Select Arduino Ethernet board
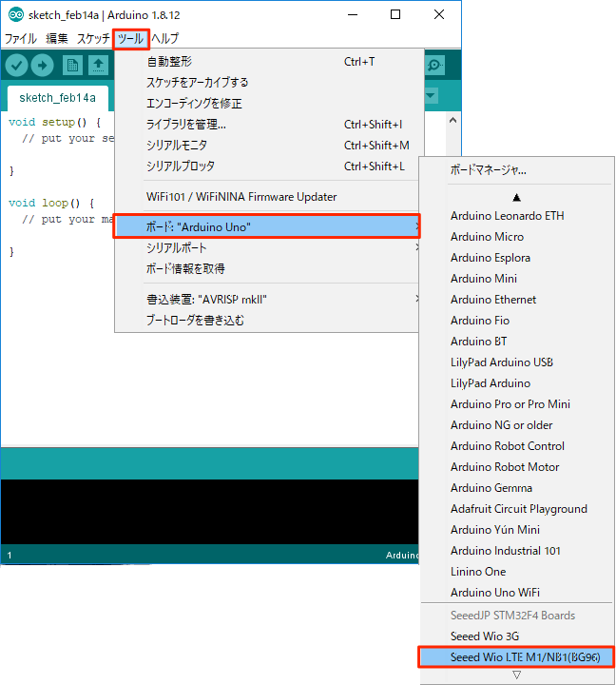The height and width of the screenshot is (685, 616). click(x=517, y=300)
